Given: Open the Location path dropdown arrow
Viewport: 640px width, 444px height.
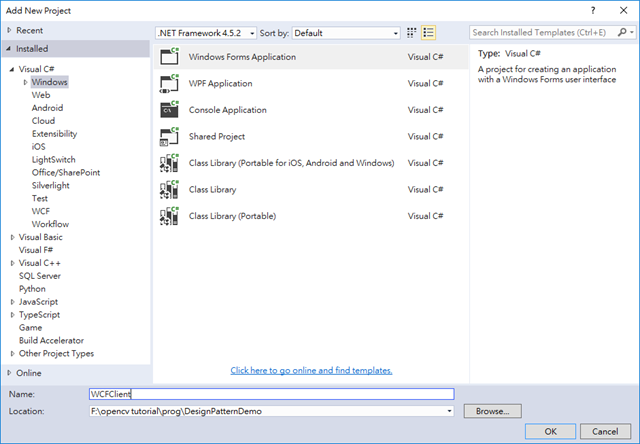Looking at the screenshot, I should 449,411.
